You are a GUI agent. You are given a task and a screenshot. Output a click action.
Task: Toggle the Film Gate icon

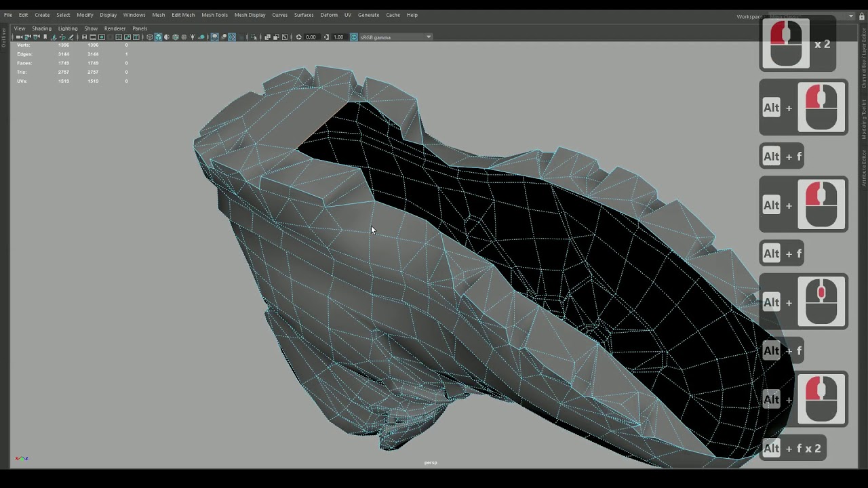click(x=93, y=37)
